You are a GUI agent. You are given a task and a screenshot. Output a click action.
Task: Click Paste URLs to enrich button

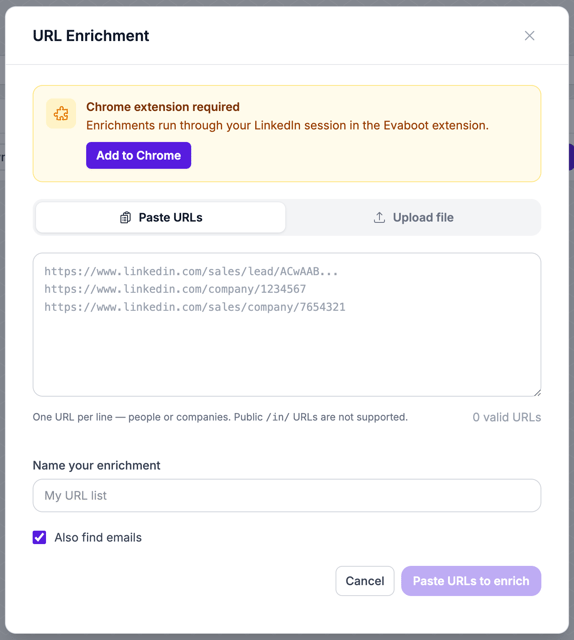coord(471,581)
